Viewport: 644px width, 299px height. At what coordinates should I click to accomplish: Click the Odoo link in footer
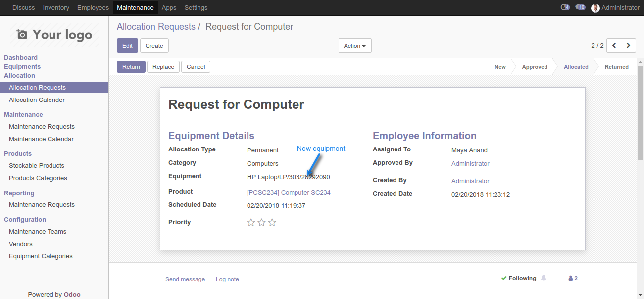point(72,294)
